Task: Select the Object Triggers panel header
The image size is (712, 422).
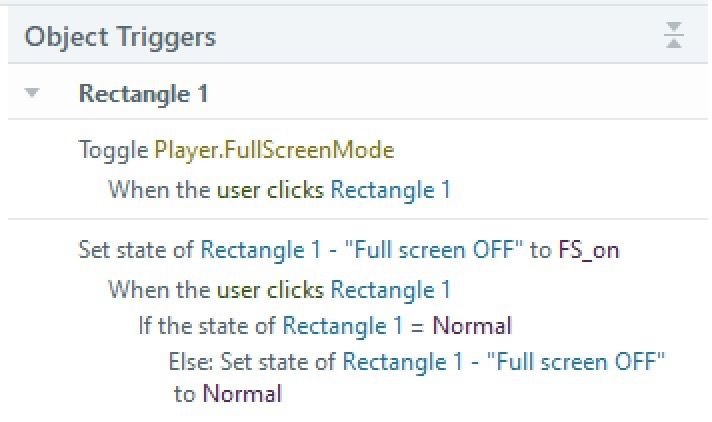Action: tap(120, 38)
